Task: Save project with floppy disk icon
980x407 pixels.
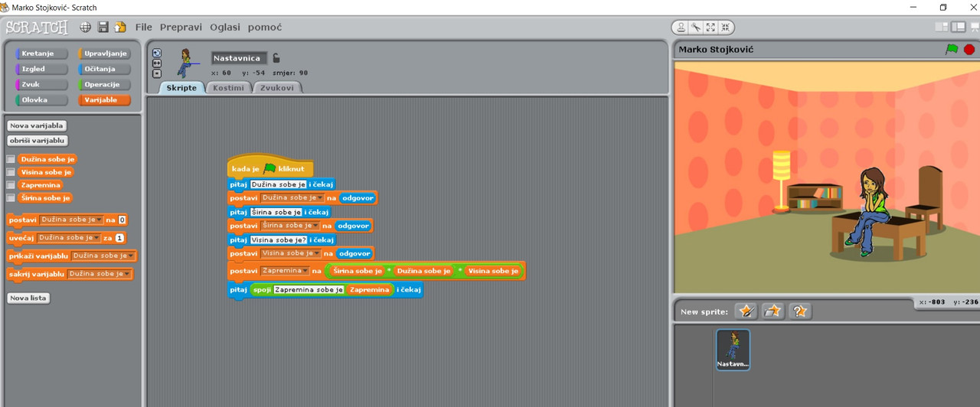Action: [x=103, y=27]
